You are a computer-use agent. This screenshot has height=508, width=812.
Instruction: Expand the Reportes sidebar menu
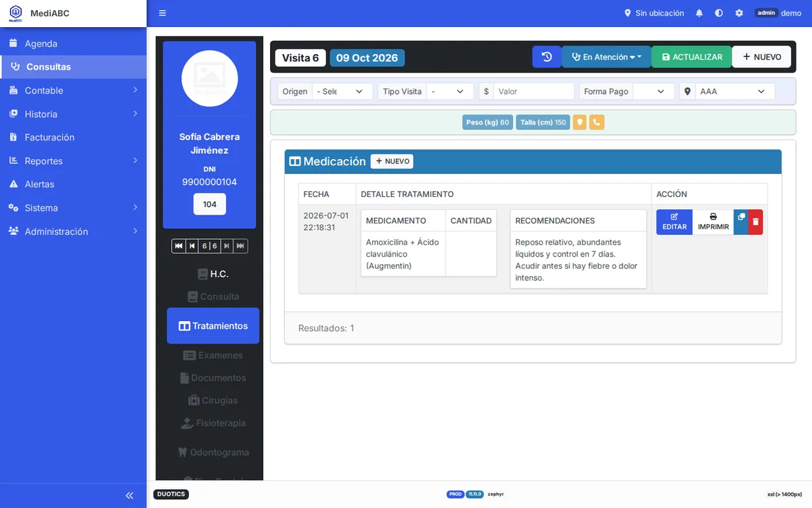tap(73, 161)
